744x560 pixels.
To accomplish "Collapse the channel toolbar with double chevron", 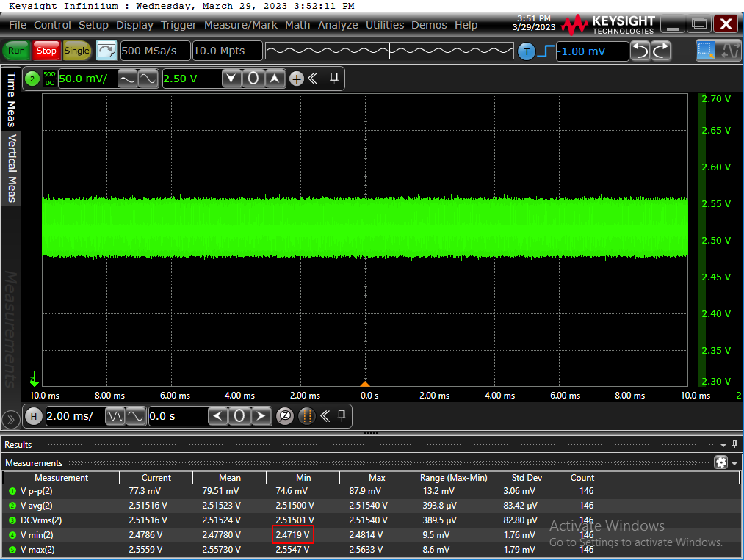I will tap(313, 79).
